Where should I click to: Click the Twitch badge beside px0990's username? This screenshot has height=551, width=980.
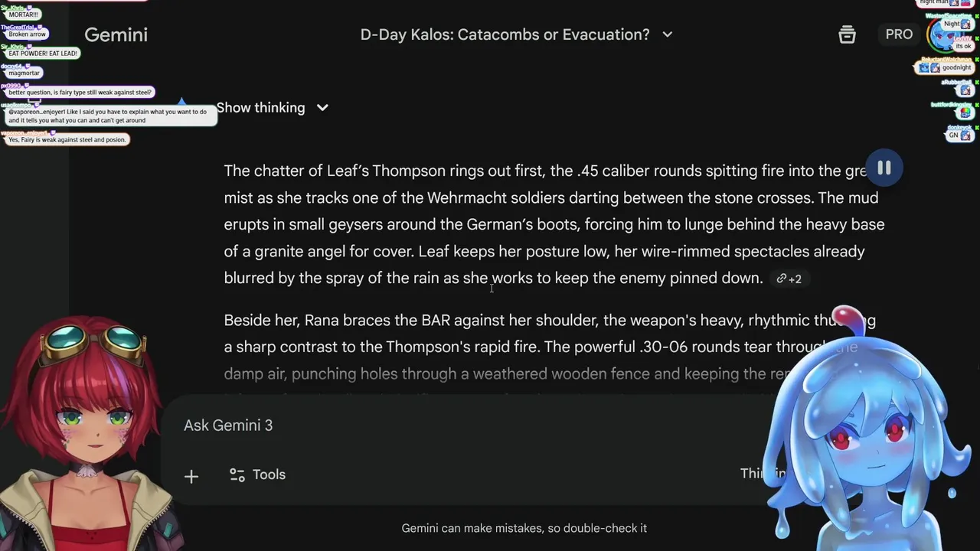[x=26, y=86]
